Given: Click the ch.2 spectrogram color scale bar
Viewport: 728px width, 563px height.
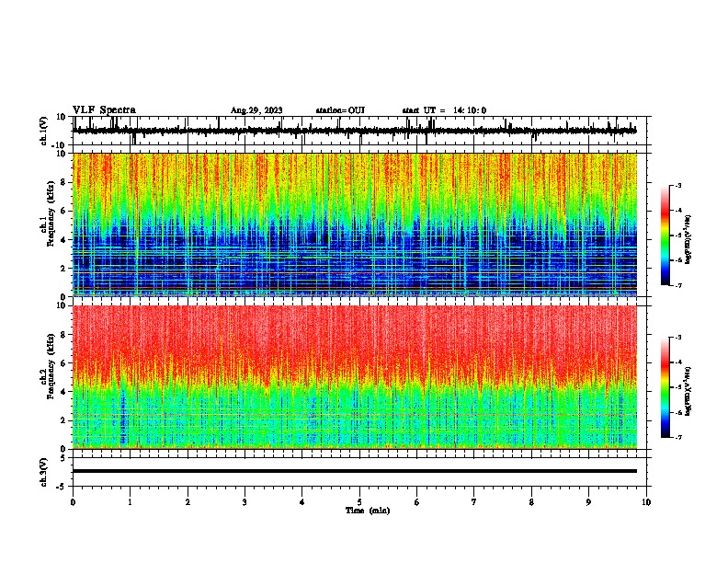Looking at the screenshot, I should click(x=665, y=387).
